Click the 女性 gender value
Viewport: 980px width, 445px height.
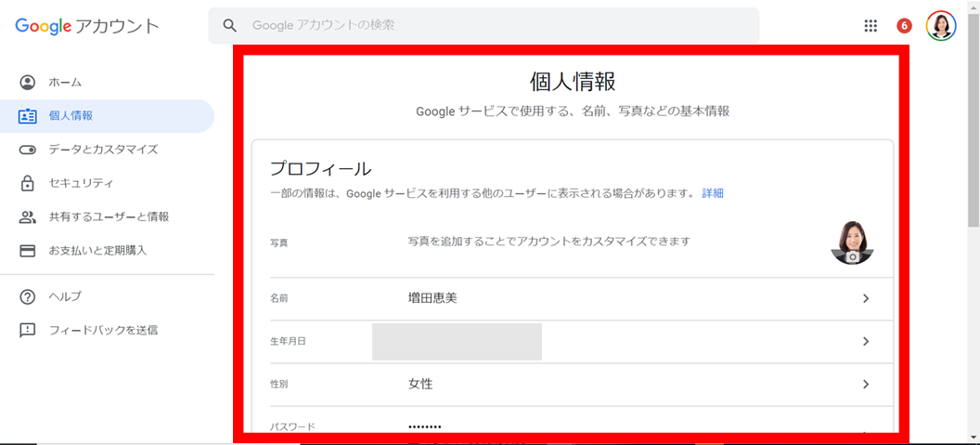(420, 384)
